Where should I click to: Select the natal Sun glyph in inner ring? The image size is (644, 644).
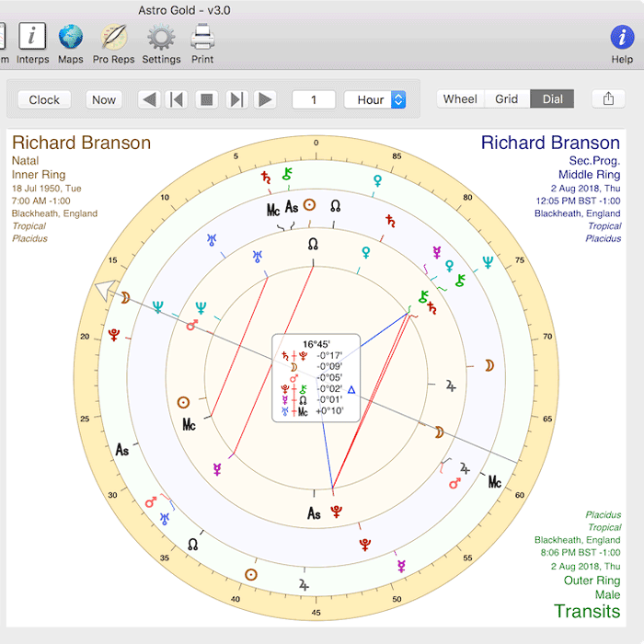click(183, 402)
